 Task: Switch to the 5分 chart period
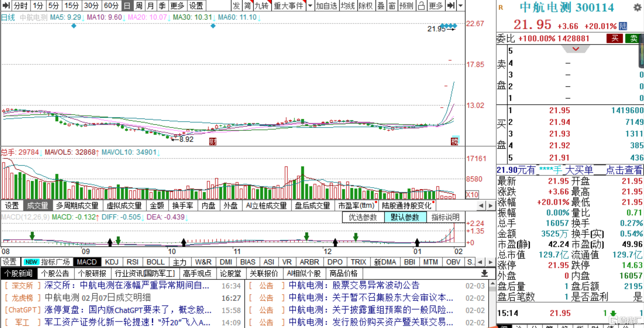point(53,5)
